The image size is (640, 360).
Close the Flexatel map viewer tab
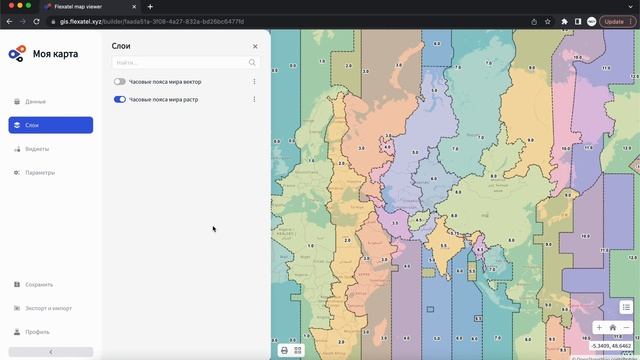coord(134,7)
